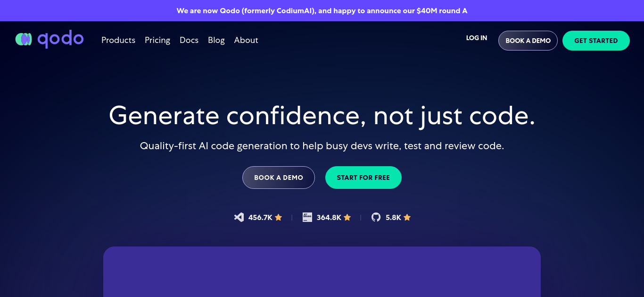This screenshot has width=644, height=297.
Task: Click the Visual Studio Code icon
Action: [x=239, y=217]
